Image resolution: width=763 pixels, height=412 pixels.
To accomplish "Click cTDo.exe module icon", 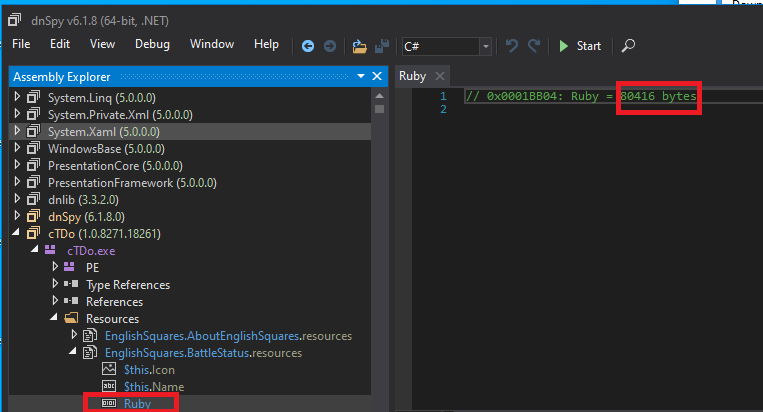I will 50,250.
